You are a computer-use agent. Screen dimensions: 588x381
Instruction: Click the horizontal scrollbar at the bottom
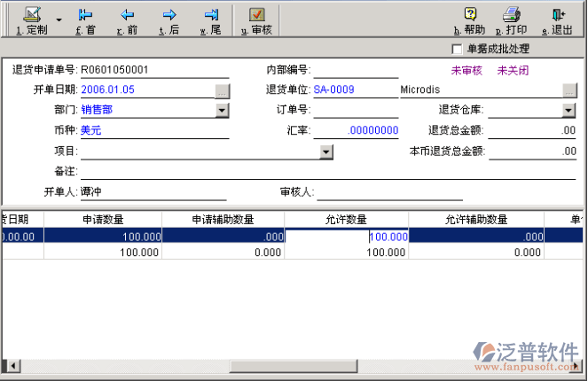click(x=293, y=366)
